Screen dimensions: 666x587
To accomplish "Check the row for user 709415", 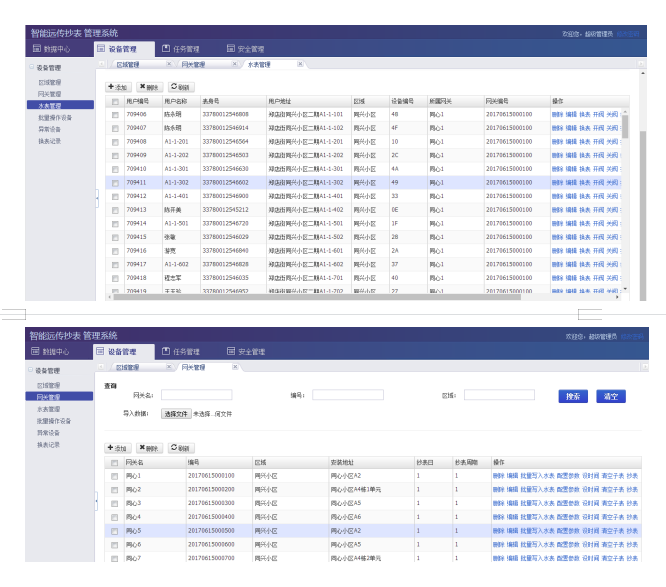I will pos(115,237).
